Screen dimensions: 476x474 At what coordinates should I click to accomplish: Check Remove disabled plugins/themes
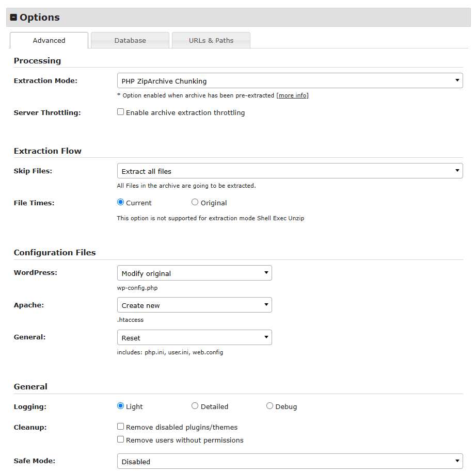click(x=121, y=427)
